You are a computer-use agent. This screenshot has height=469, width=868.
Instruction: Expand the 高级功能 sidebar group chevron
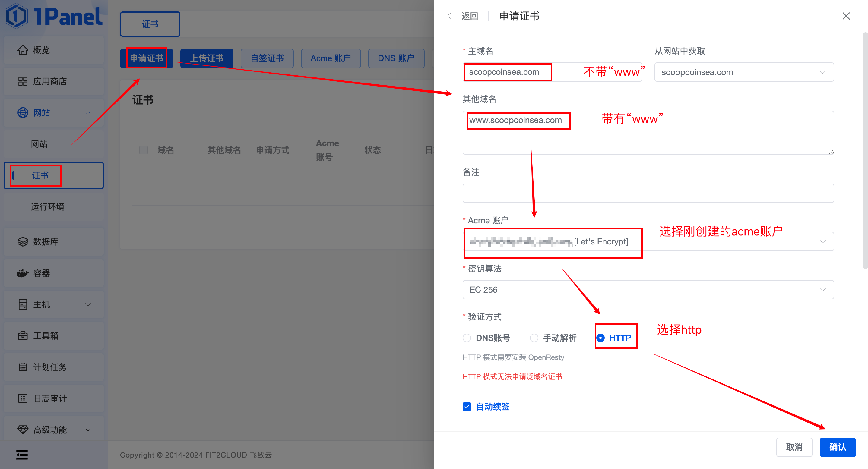tap(88, 430)
